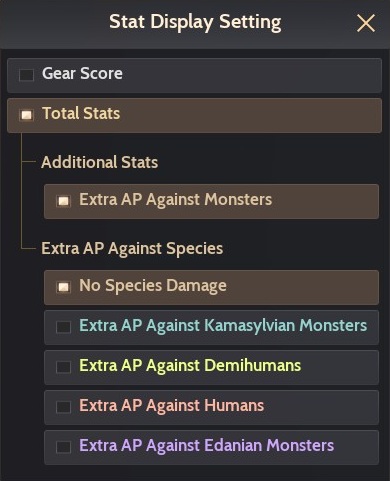Uncheck the Total Stats checkbox
This screenshot has height=481, width=390.
point(26,115)
